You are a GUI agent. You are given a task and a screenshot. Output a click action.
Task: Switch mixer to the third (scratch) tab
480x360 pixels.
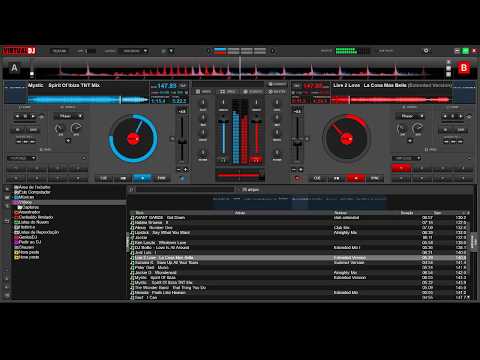point(253,91)
